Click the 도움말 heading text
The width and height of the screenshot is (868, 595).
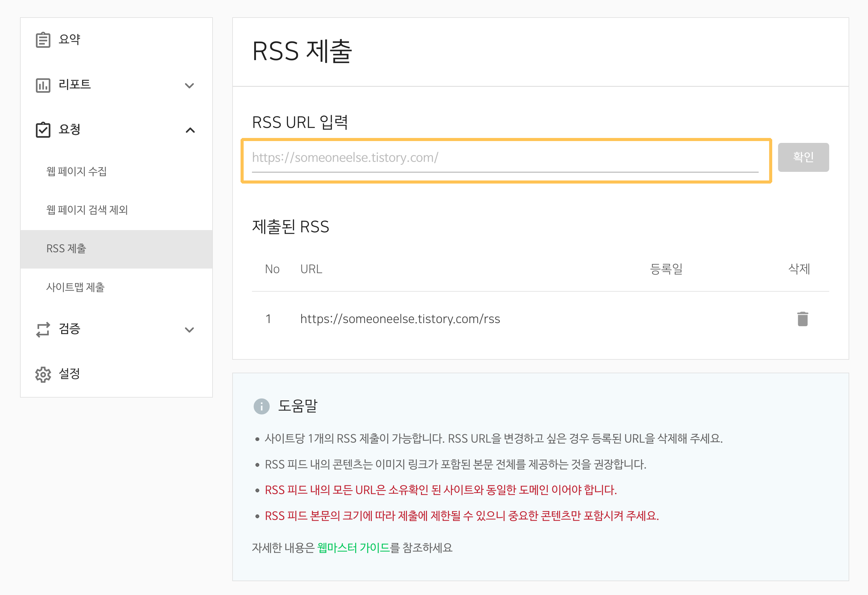pyautogui.click(x=298, y=406)
